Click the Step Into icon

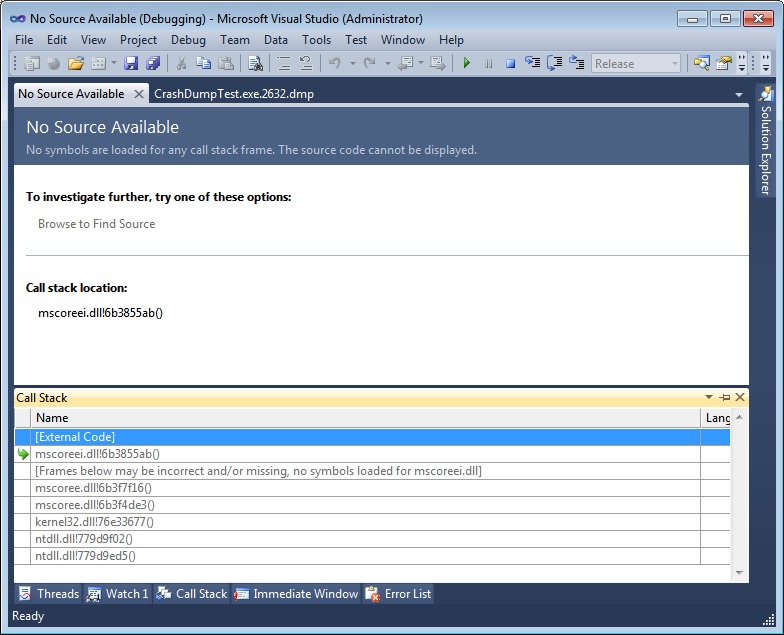(x=532, y=63)
